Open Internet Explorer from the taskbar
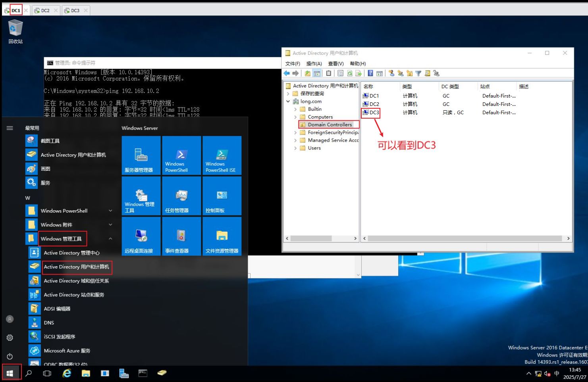Viewport: 588px width, 382px height. click(67, 373)
